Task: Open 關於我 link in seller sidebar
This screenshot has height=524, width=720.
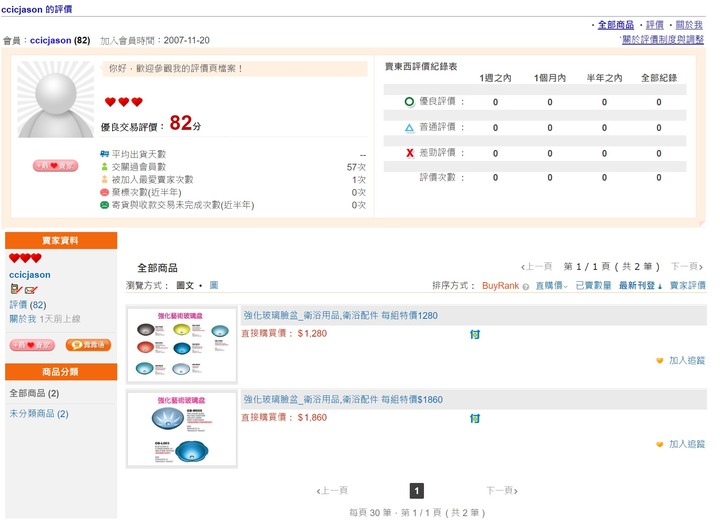Action: [22, 319]
